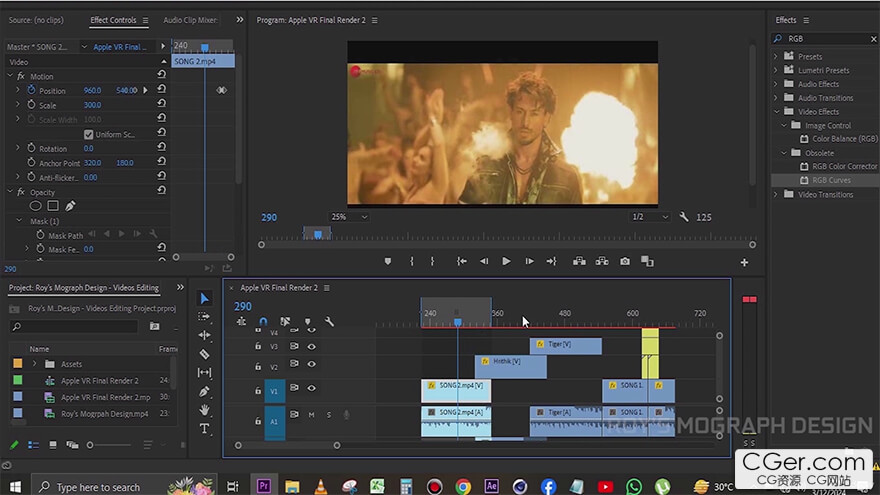The width and height of the screenshot is (880, 495).
Task: Click the Add Marker button in the Program monitor
Action: click(x=388, y=262)
